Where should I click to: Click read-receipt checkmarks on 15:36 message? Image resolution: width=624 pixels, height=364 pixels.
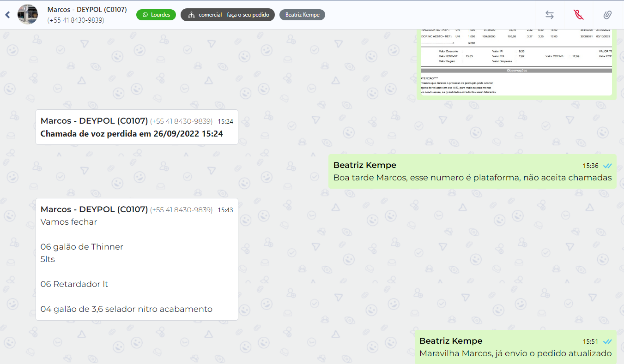[x=607, y=166]
